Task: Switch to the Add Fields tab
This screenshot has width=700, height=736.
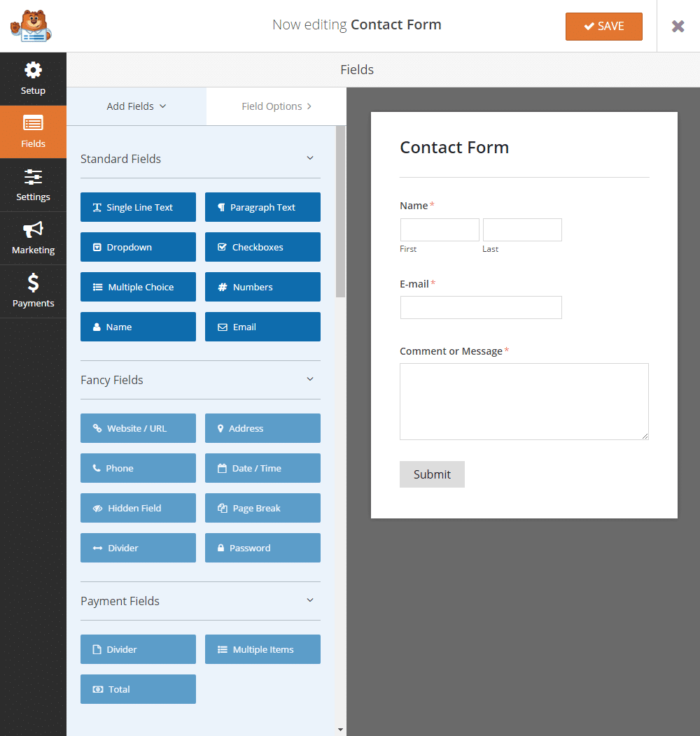Action: 136,106
